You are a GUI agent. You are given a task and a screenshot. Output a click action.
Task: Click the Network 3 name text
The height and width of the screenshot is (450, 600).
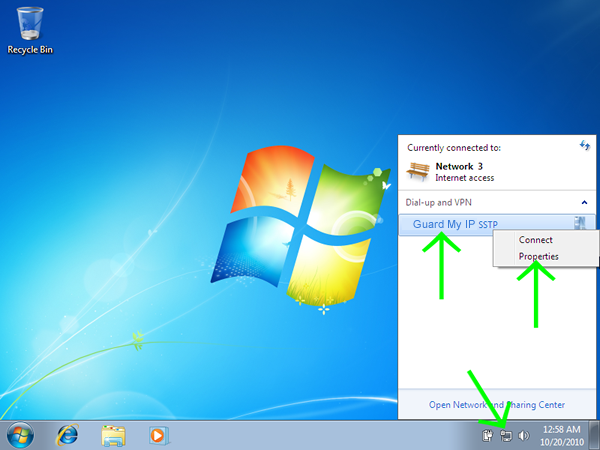coord(459,166)
